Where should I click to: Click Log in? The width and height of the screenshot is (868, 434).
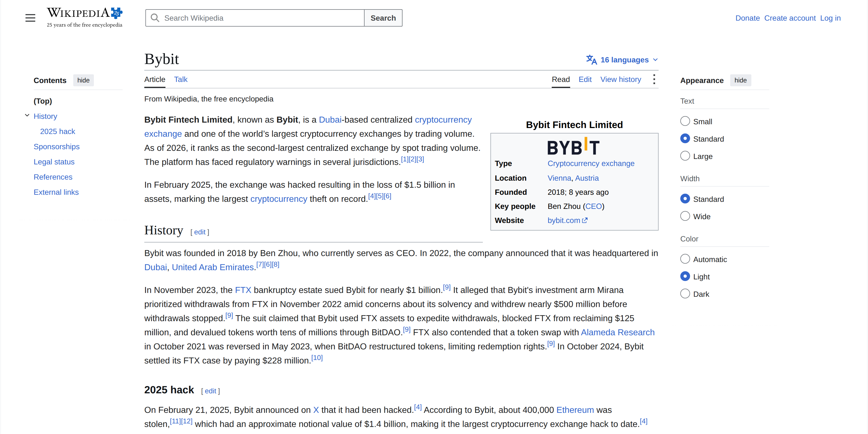(830, 18)
